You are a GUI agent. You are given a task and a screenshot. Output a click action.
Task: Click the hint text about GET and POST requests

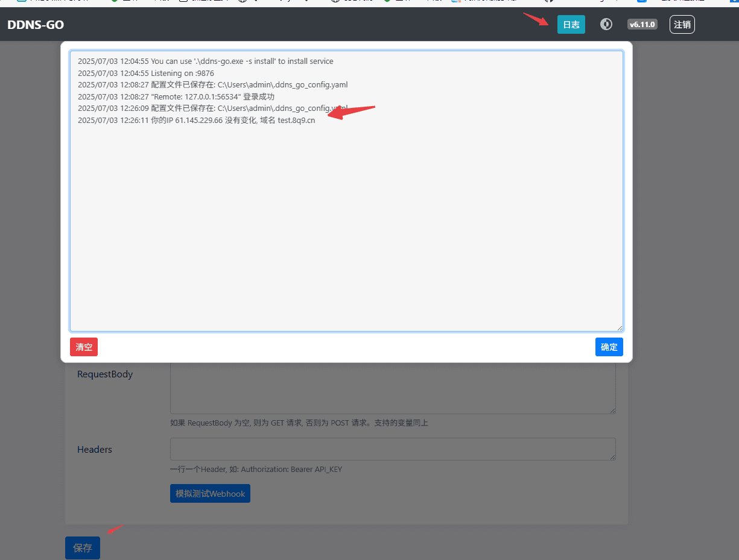(299, 423)
